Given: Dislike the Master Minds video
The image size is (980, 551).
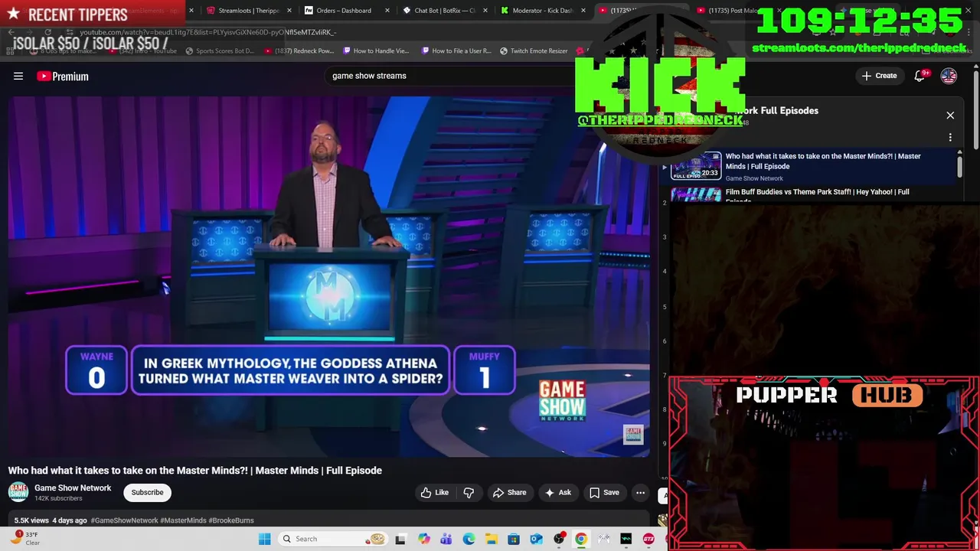Looking at the screenshot, I should tap(469, 493).
